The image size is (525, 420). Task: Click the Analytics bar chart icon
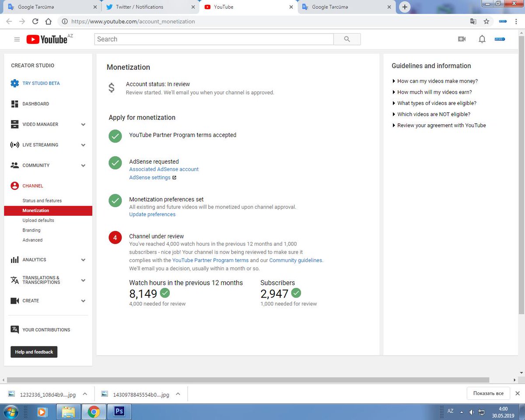14,260
